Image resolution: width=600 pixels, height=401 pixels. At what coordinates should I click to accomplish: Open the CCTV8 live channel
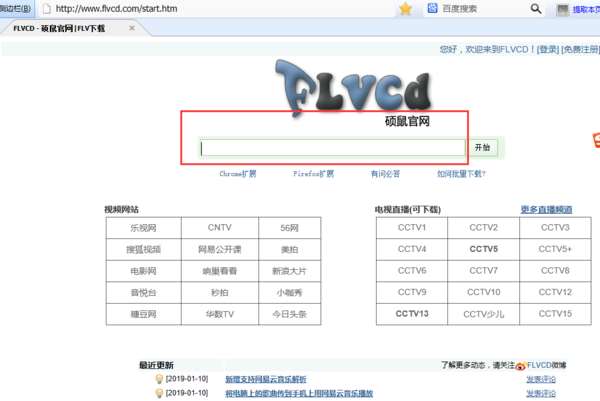(x=555, y=271)
